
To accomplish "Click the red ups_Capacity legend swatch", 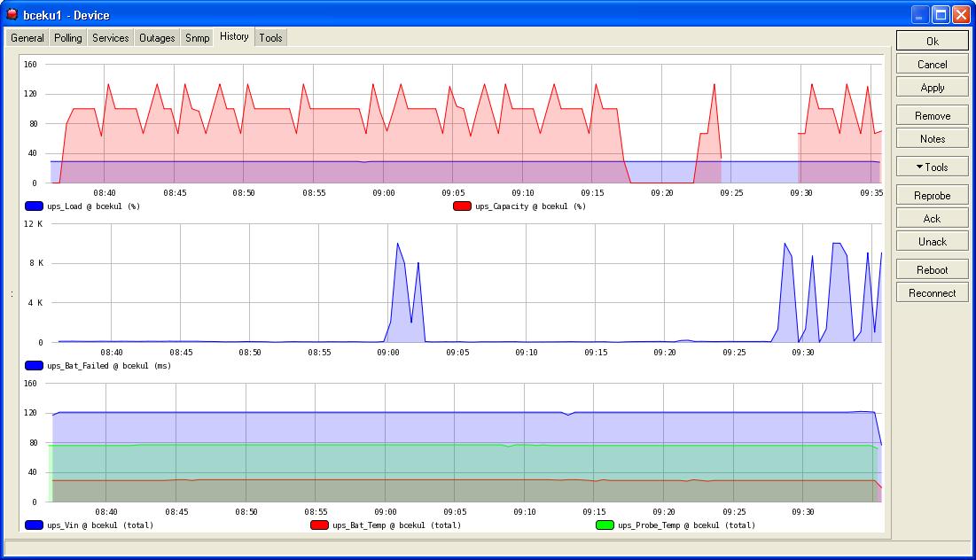I will [x=462, y=206].
